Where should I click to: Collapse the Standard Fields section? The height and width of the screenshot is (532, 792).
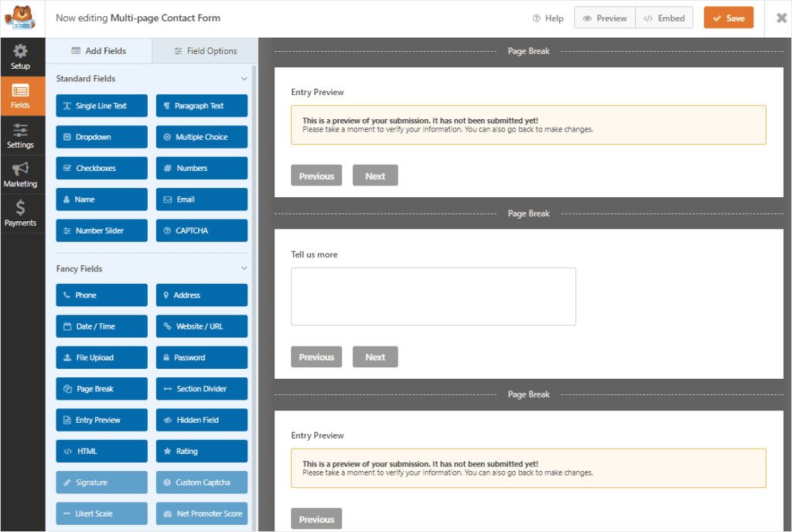click(244, 78)
